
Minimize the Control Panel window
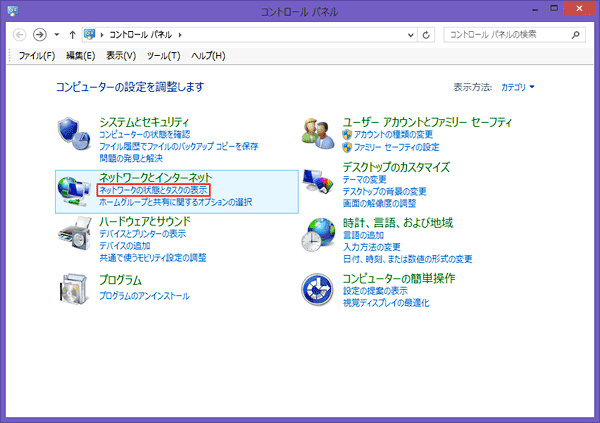[535, 9]
